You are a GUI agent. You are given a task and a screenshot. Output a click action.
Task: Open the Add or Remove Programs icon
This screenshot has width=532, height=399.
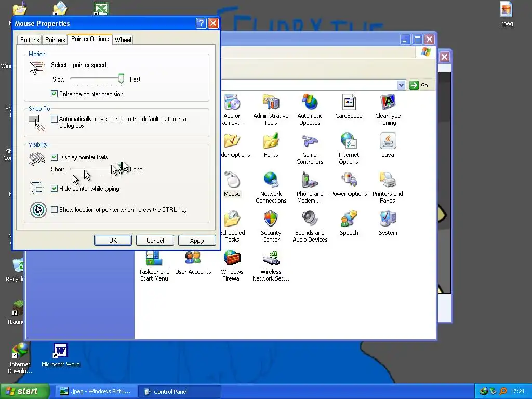232,109
